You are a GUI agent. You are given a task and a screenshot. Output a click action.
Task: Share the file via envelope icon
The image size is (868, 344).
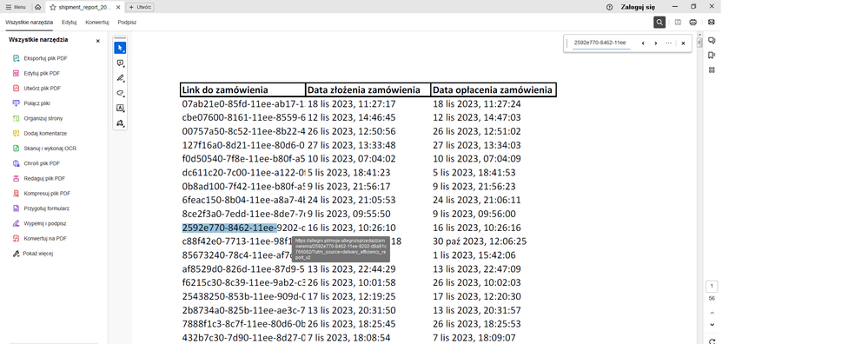click(712, 22)
